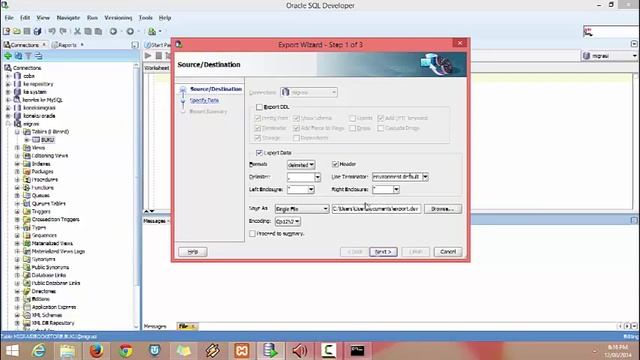Enable the Export DDL checkbox
This screenshot has width=640, height=360.
click(x=259, y=107)
